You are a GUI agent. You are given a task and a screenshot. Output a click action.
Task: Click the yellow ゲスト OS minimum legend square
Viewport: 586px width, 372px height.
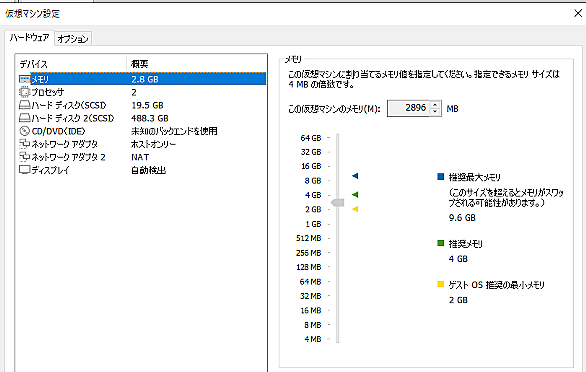tap(441, 285)
